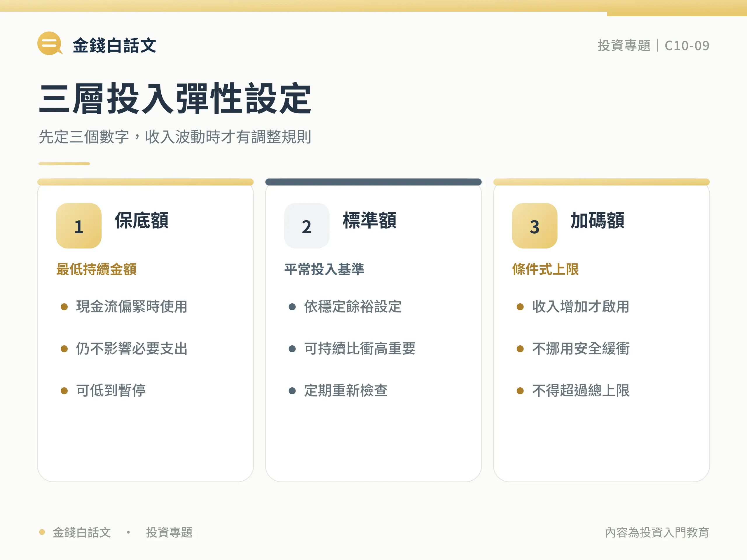747x560 pixels.
Task: Click the 投資專題 label in top right
Action: click(624, 45)
